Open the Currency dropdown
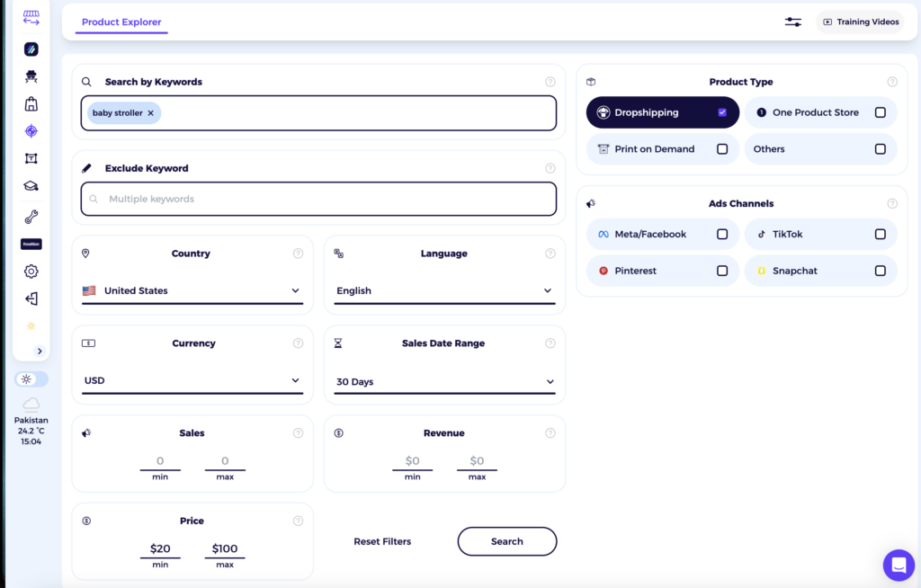 click(x=192, y=380)
